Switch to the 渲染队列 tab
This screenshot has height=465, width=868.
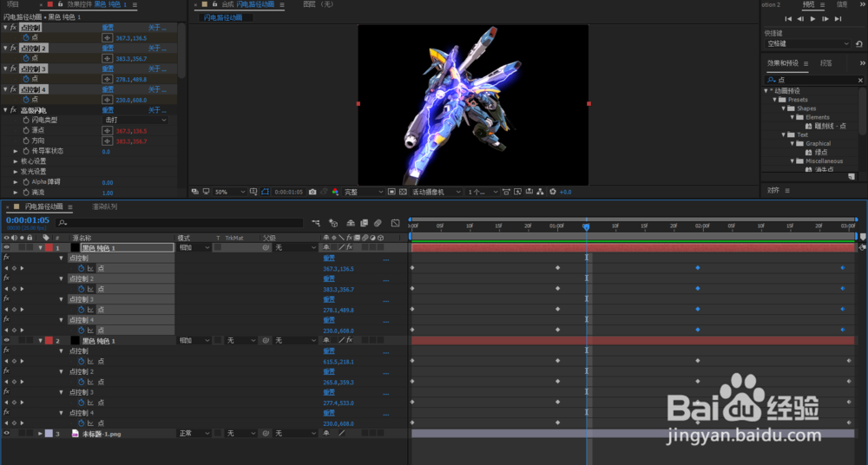click(x=105, y=206)
